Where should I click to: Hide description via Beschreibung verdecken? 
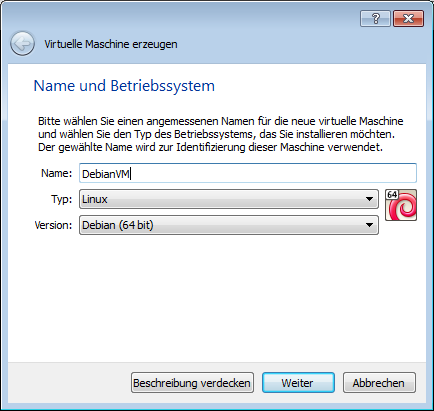[x=192, y=383]
